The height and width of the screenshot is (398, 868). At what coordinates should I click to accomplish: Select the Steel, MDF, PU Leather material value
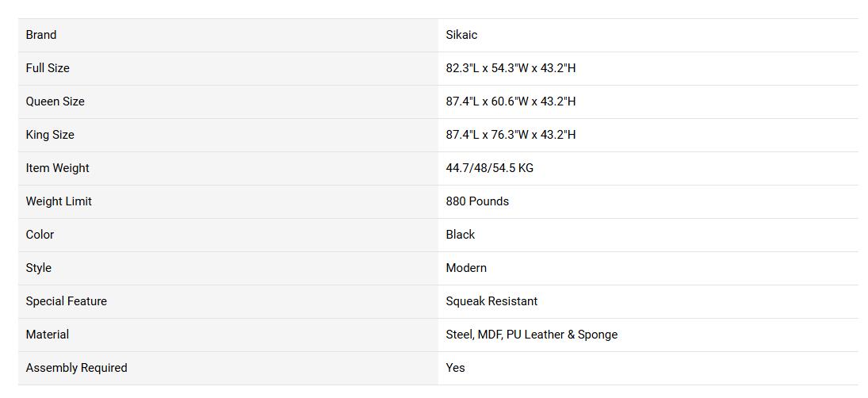pos(531,335)
